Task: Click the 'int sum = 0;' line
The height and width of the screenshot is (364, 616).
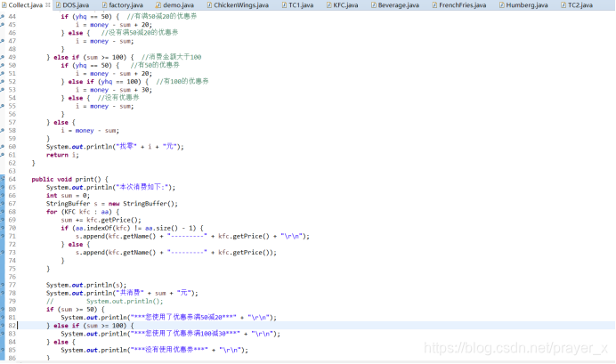Action: [x=68, y=196]
